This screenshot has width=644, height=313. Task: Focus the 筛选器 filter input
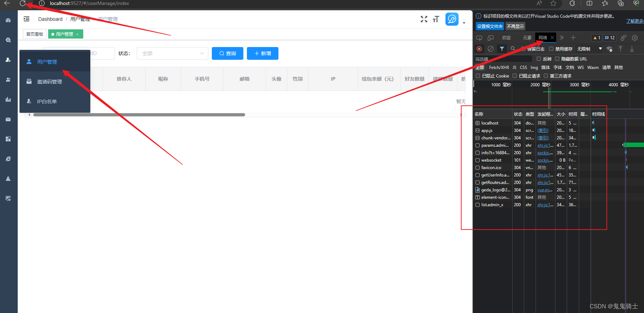tap(503, 59)
